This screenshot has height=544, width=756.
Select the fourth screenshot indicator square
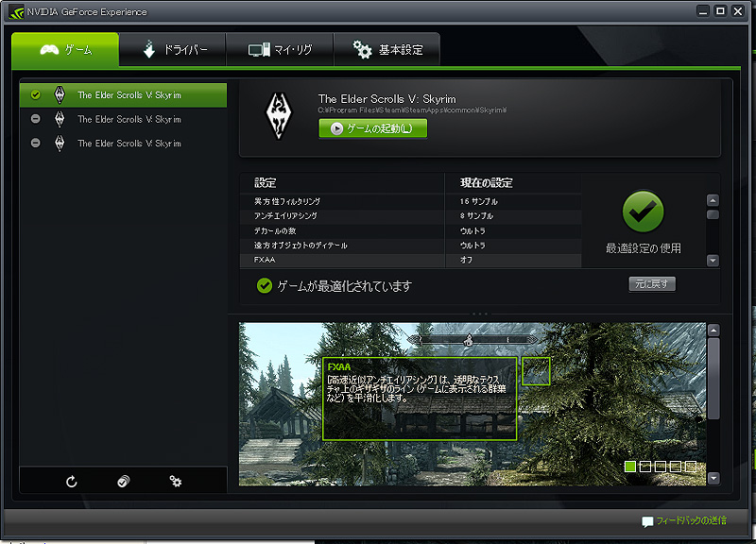pos(676,466)
